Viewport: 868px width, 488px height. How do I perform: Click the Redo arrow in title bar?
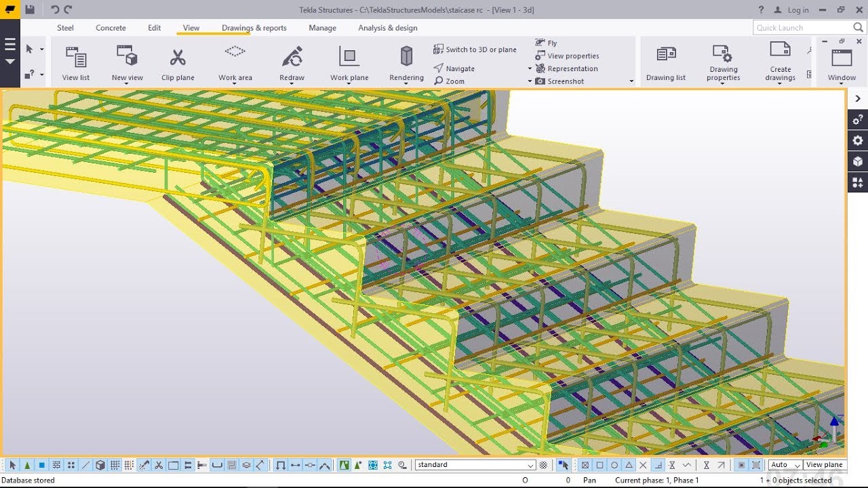coord(68,9)
